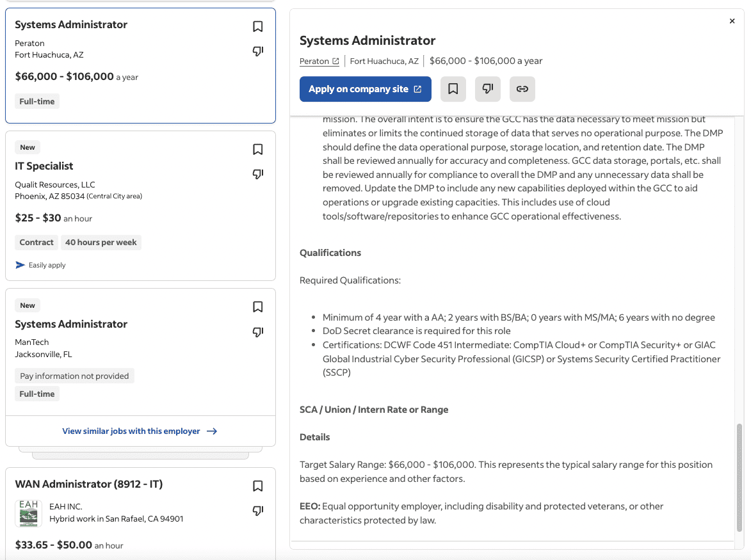
Task: Click $33.65 - $50.00 an hour pay text
Action: click(69, 545)
